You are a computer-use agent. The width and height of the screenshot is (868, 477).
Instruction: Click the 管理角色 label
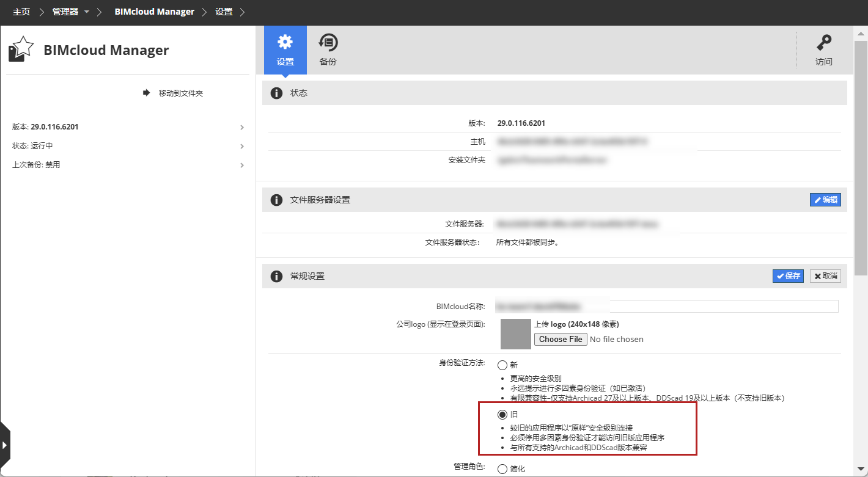click(x=469, y=467)
